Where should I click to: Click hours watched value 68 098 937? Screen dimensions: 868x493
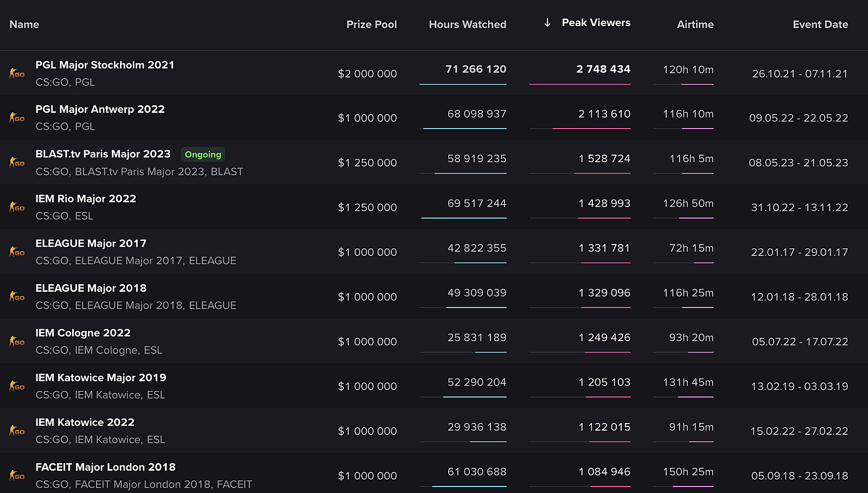[x=477, y=114]
